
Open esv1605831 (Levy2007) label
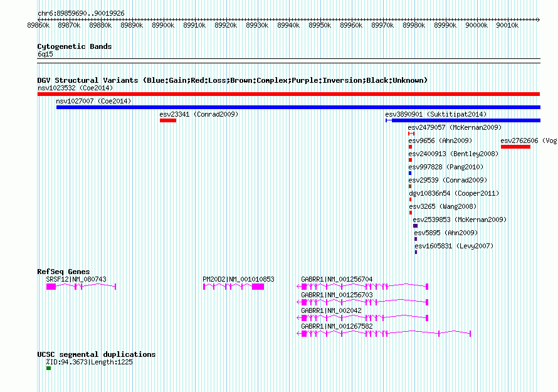point(454,246)
